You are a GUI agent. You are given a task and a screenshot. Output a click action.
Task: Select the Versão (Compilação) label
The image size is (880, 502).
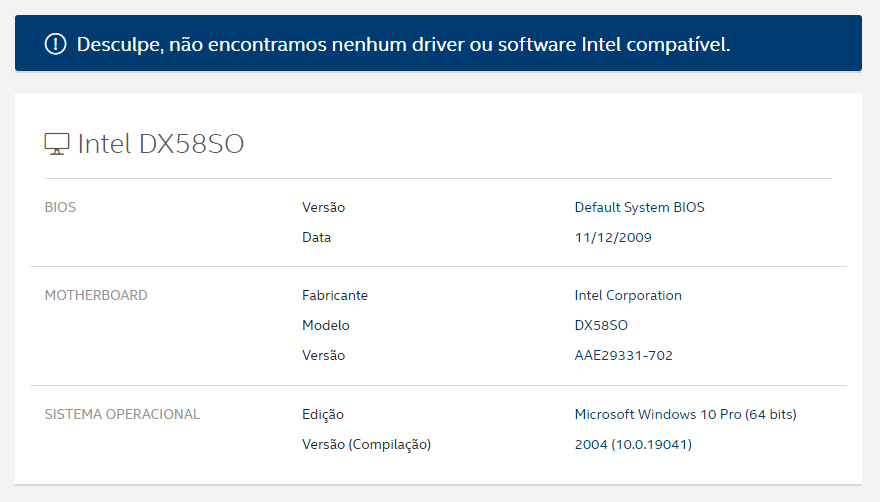coord(366,444)
